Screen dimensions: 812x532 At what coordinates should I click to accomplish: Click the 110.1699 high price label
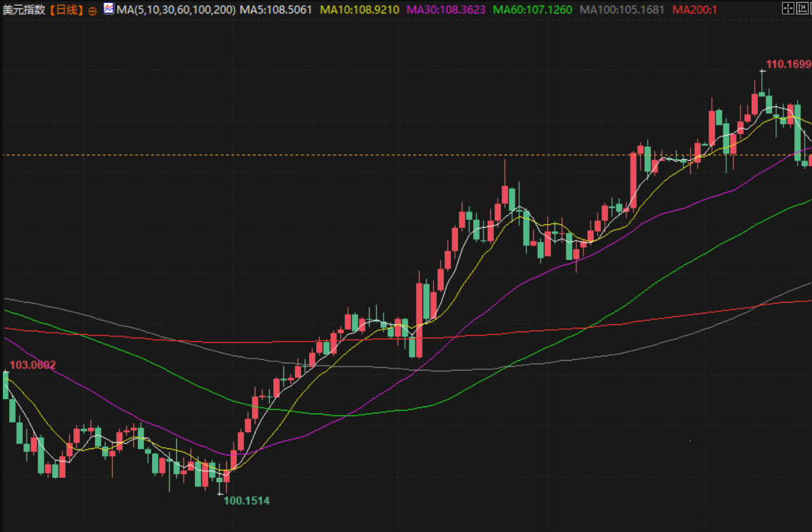coord(788,64)
